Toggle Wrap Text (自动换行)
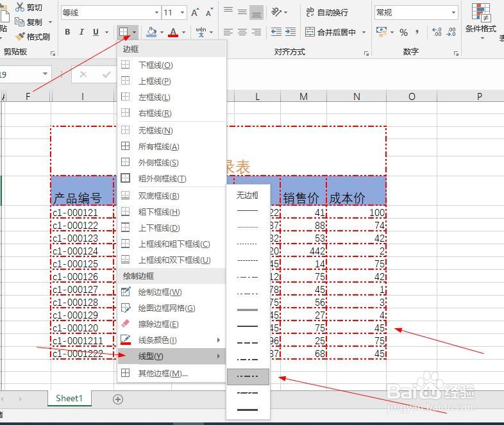This screenshot has height=425, width=504. pyautogui.click(x=326, y=12)
